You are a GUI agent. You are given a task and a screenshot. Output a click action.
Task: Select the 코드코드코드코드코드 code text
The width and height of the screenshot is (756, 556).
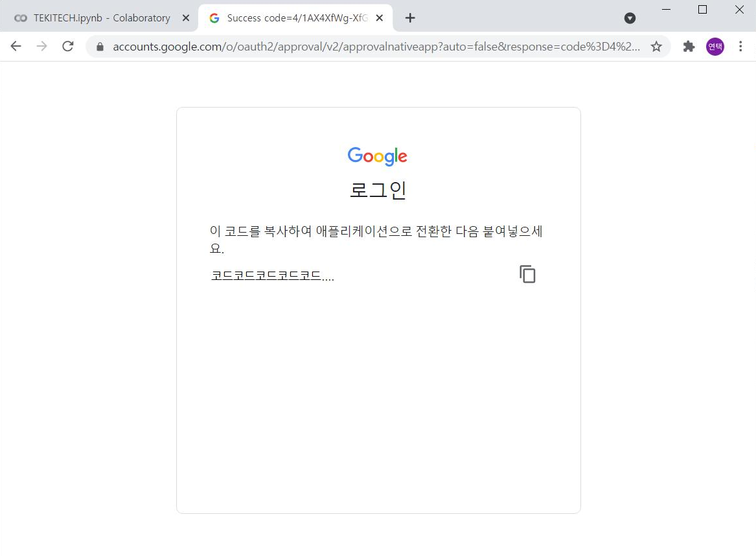(273, 276)
